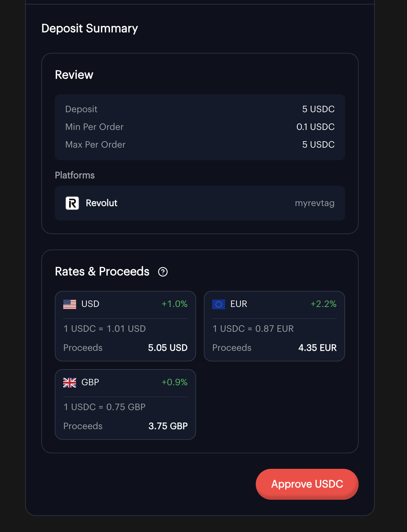Screen dimensions: 407x532
Task: Click the 1 USDC = 0.87 EUR rate
Action: (253, 329)
